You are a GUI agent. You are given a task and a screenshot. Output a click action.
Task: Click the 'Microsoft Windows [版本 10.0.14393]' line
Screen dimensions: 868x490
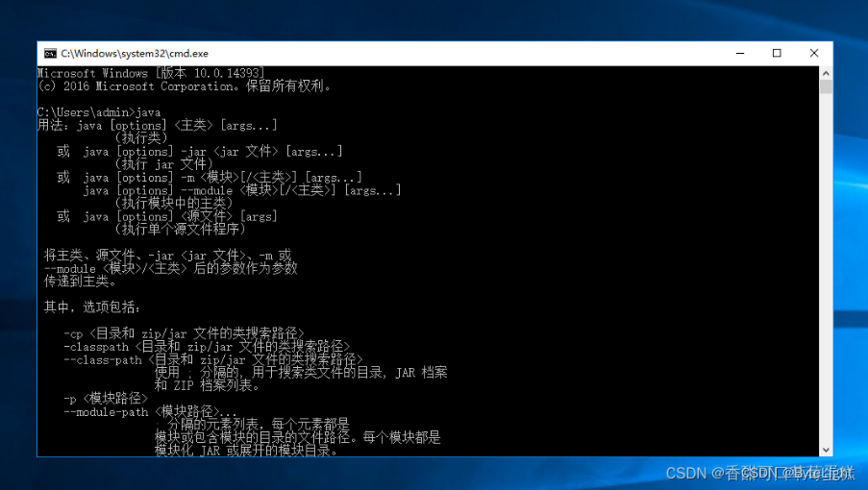coord(151,73)
